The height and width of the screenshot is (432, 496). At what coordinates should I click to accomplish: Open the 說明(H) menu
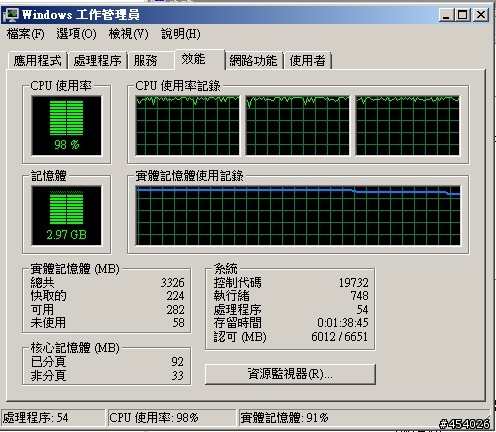(x=181, y=34)
